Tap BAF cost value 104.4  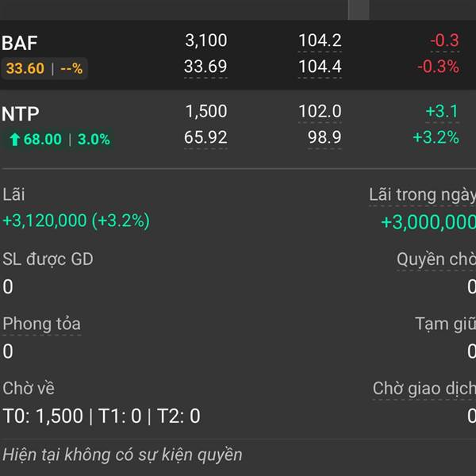320,67
